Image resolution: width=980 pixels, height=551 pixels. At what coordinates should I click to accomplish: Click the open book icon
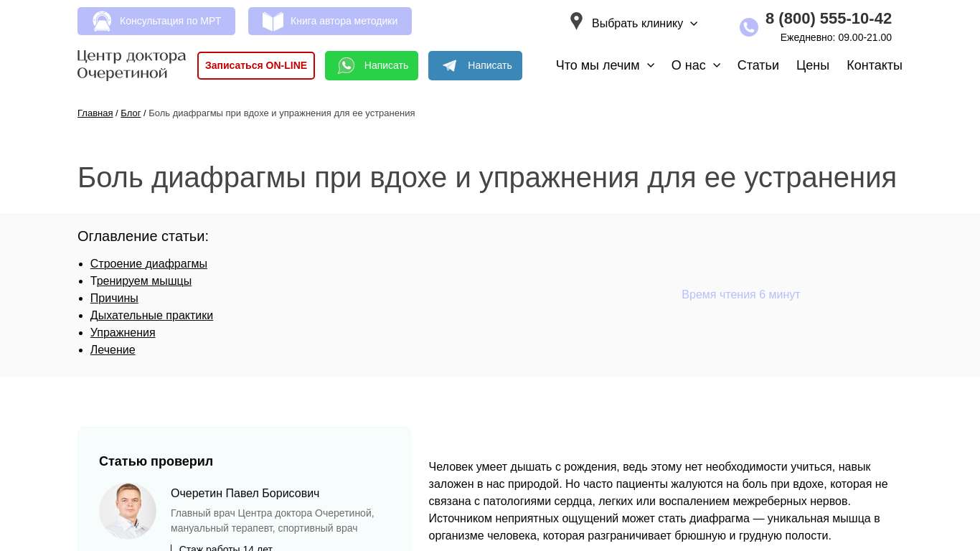pyautogui.click(x=273, y=22)
